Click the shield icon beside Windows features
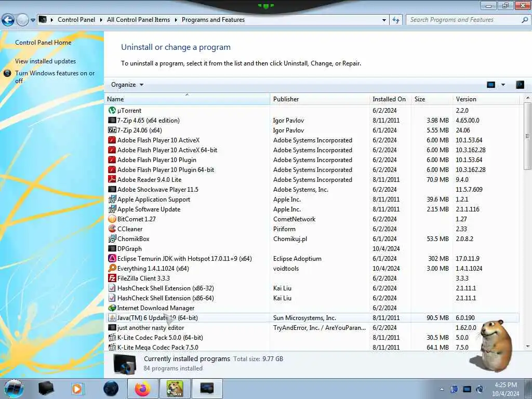This screenshot has height=399, width=532. click(7, 73)
